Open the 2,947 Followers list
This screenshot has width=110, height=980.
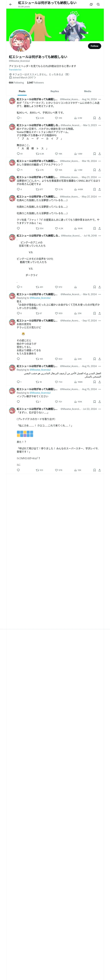(x=35, y=82)
